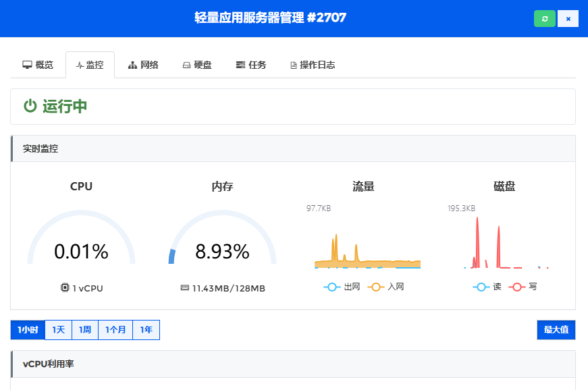Toggle the 入网 inbound traffic legend
588x390 pixels.
[x=386, y=287]
